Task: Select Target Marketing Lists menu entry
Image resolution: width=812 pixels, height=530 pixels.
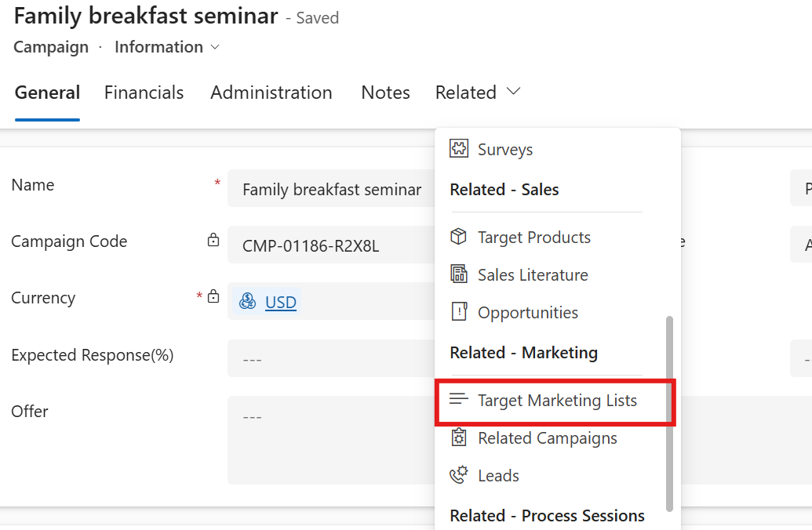Action: [555, 402]
